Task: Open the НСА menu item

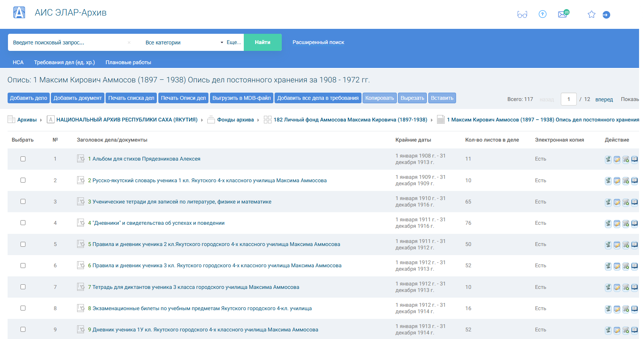Action: (x=18, y=62)
